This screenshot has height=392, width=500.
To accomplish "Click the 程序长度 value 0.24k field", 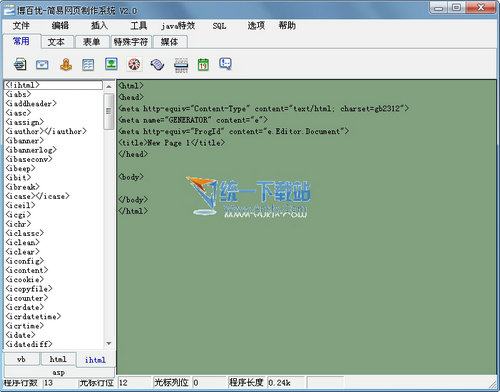I will [286, 383].
